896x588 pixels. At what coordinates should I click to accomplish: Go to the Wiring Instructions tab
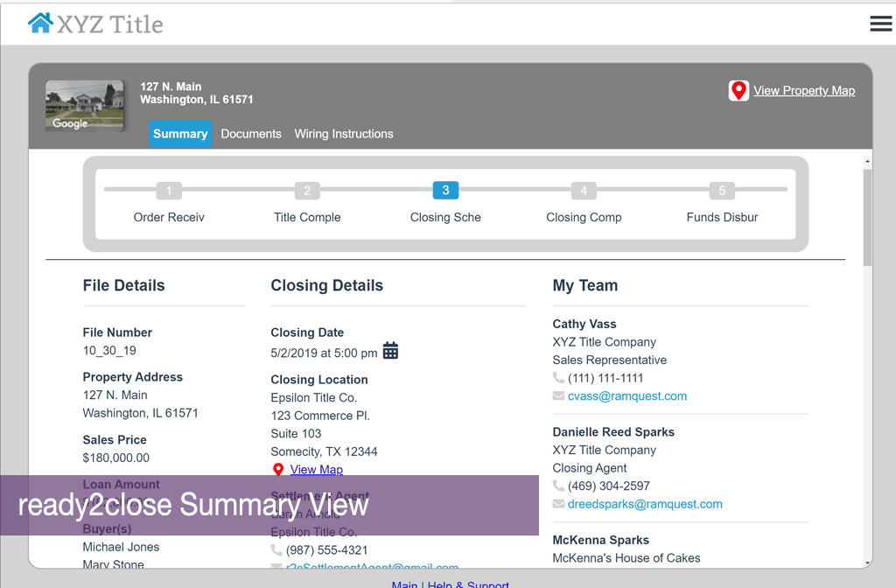(344, 134)
